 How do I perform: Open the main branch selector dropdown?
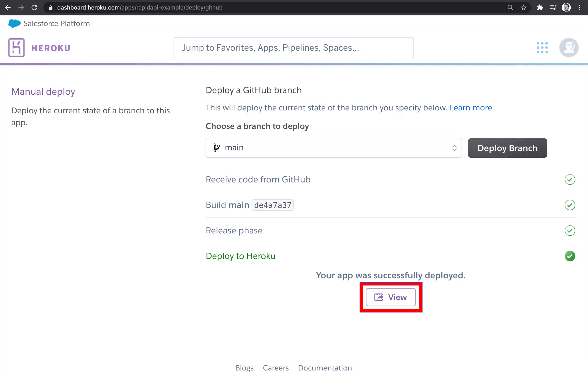(333, 148)
